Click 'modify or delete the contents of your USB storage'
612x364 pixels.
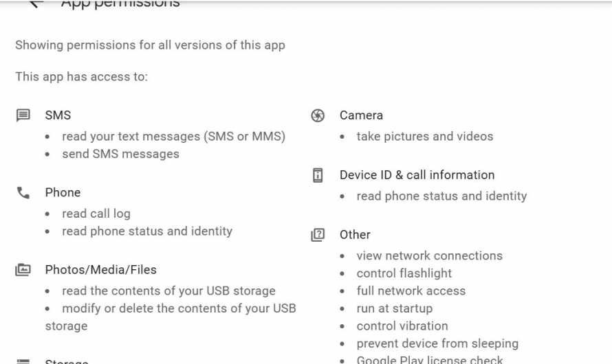[x=171, y=317]
